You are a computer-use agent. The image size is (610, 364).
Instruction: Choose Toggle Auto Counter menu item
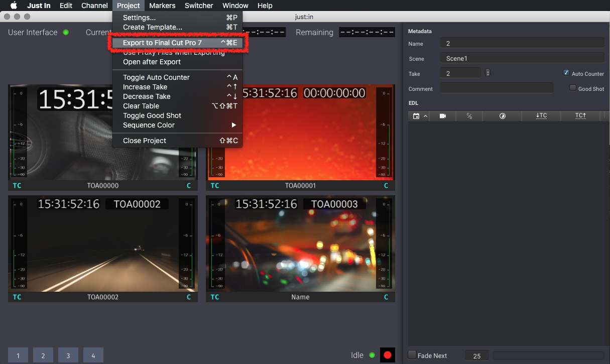tap(177, 77)
